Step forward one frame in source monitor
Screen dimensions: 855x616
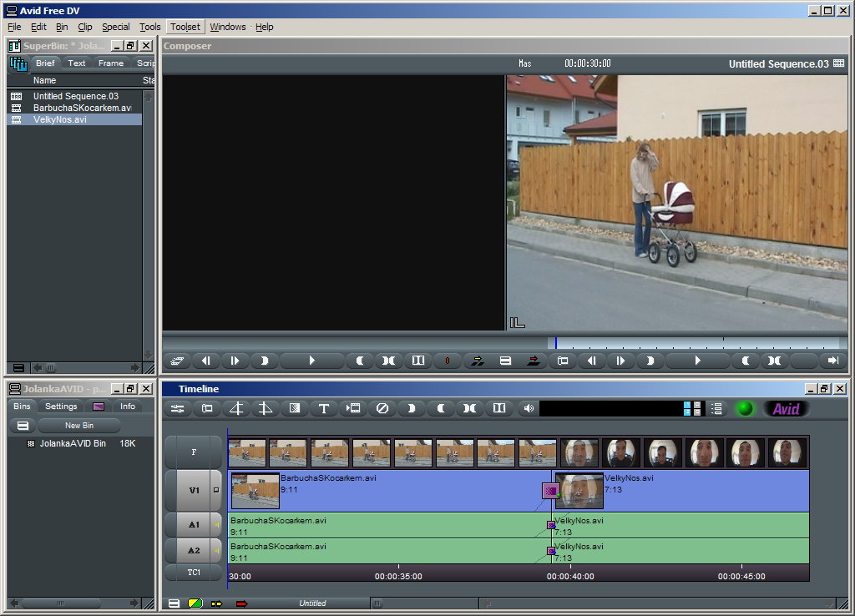tap(235, 361)
